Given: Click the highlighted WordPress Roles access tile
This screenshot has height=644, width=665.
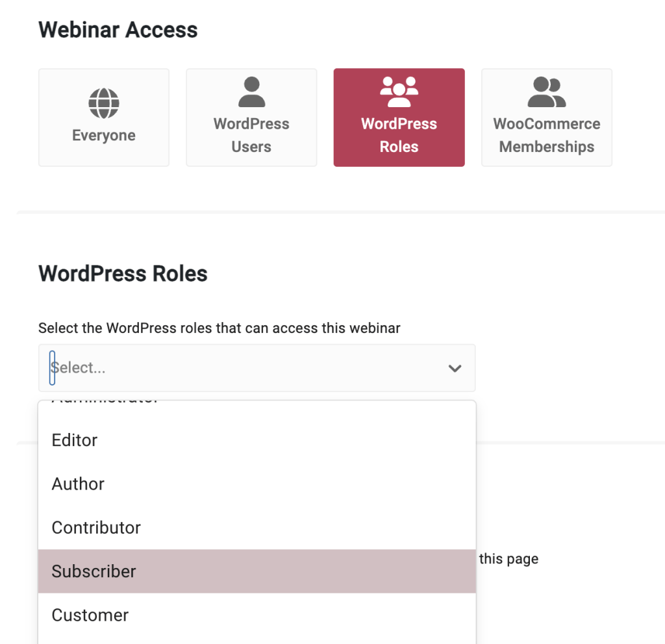Looking at the screenshot, I should point(398,117).
